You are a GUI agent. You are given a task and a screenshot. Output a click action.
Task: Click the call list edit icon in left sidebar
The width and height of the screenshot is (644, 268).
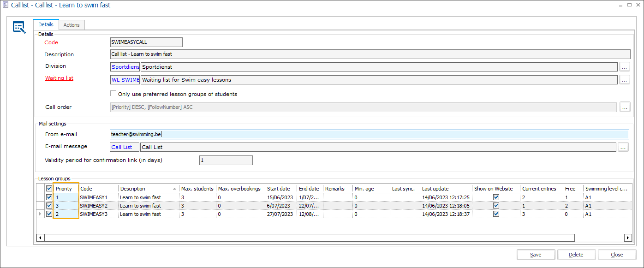pyautogui.click(x=19, y=27)
